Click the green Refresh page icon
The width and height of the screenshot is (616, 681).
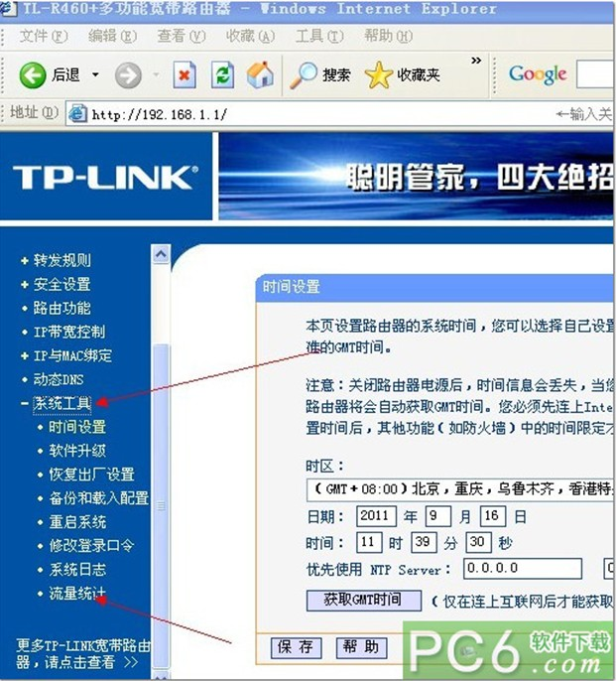223,75
